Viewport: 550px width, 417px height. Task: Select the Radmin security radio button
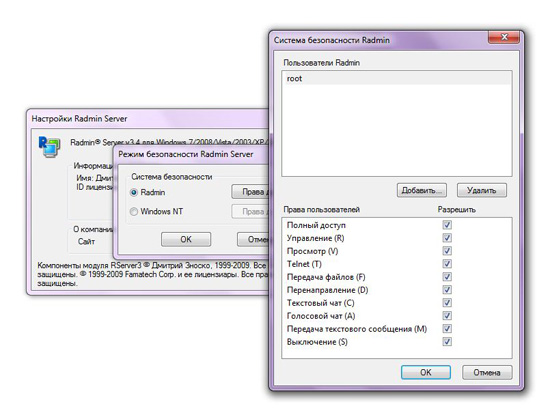[134, 193]
